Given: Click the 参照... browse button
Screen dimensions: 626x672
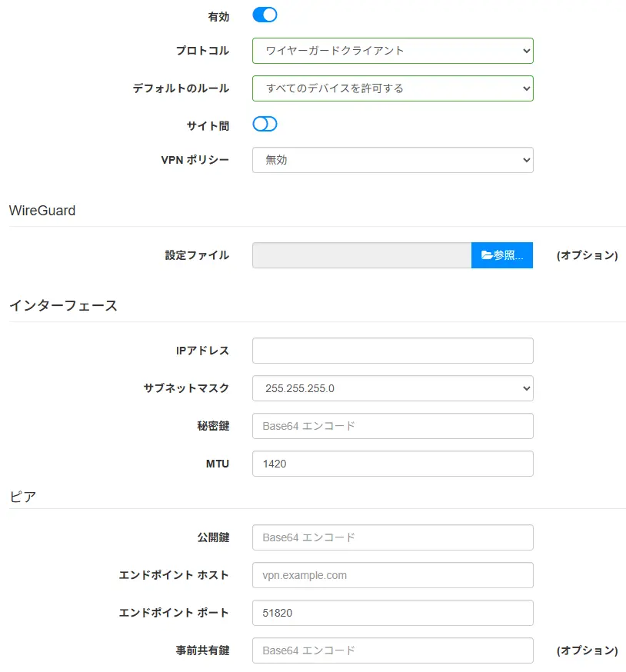Looking at the screenshot, I should click(502, 255).
